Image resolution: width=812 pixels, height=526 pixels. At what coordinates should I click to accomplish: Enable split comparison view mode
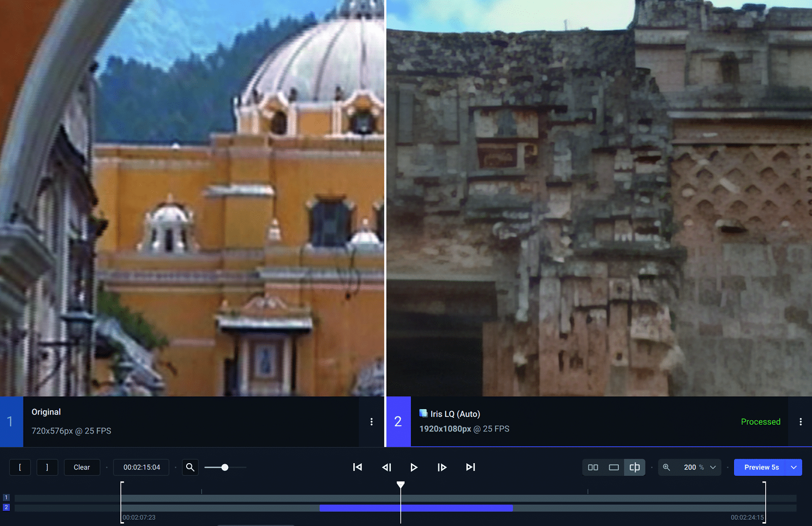pyautogui.click(x=635, y=467)
